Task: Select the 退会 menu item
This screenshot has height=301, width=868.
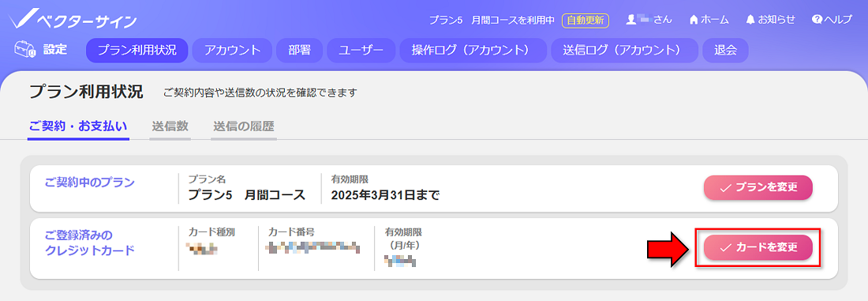Action: pyautogui.click(x=725, y=51)
